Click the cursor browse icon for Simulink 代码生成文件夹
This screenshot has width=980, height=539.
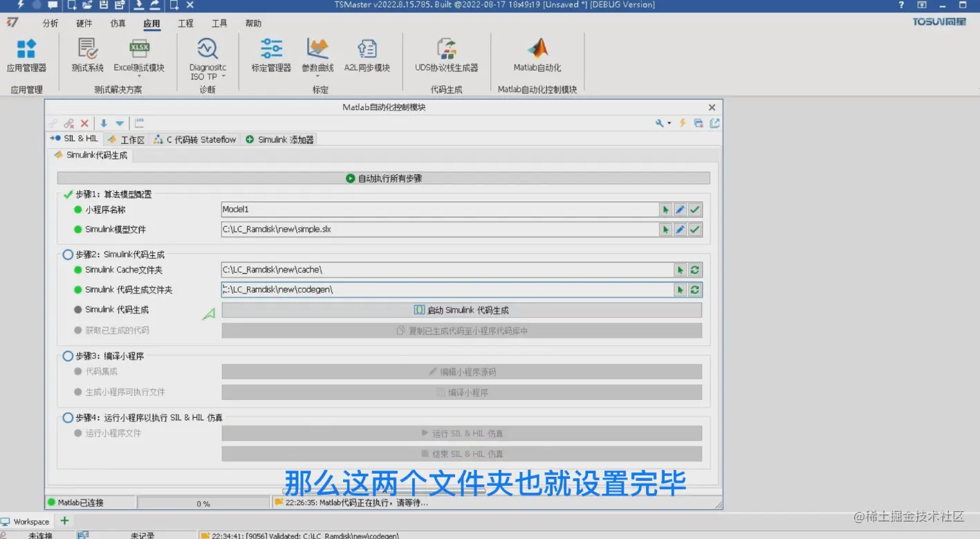coord(681,290)
